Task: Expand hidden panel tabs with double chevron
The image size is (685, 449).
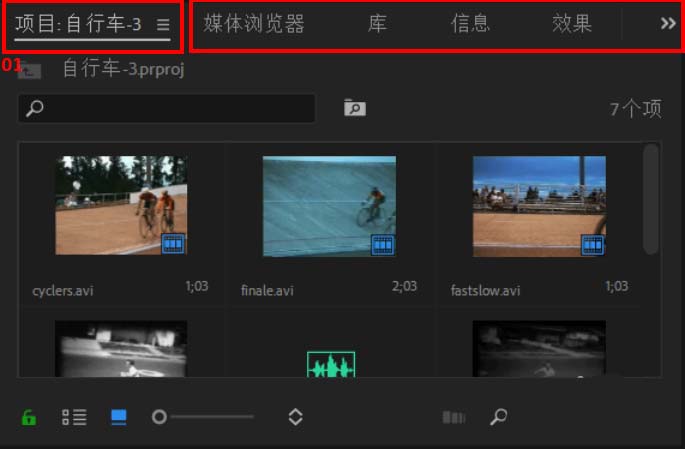Action: click(668, 23)
